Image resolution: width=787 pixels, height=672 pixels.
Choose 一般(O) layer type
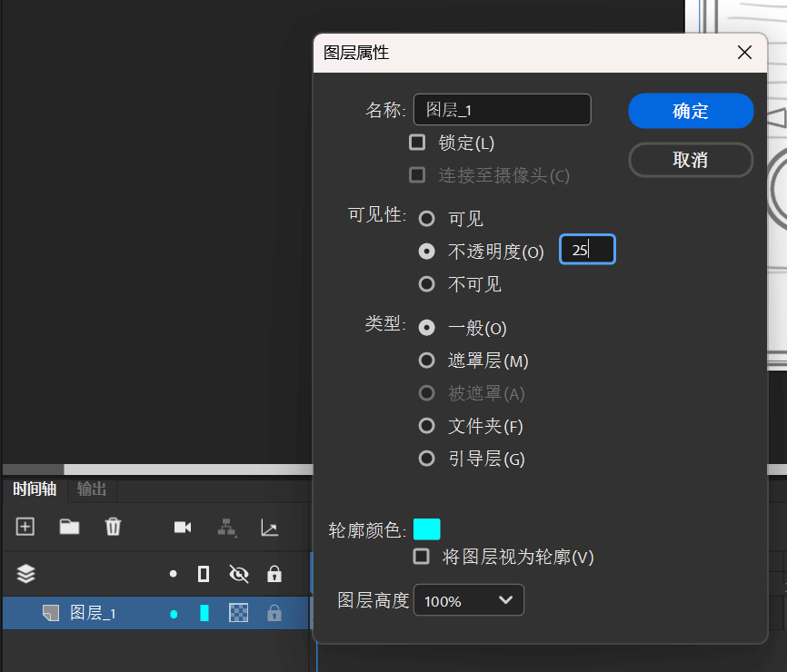426,328
